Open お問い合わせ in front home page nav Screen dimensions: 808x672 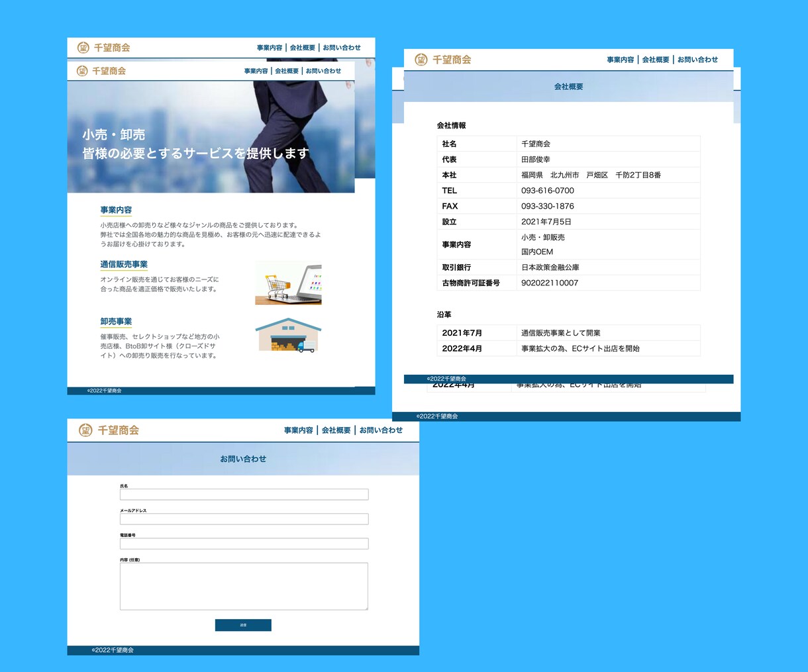pyautogui.click(x=323, y=71)
